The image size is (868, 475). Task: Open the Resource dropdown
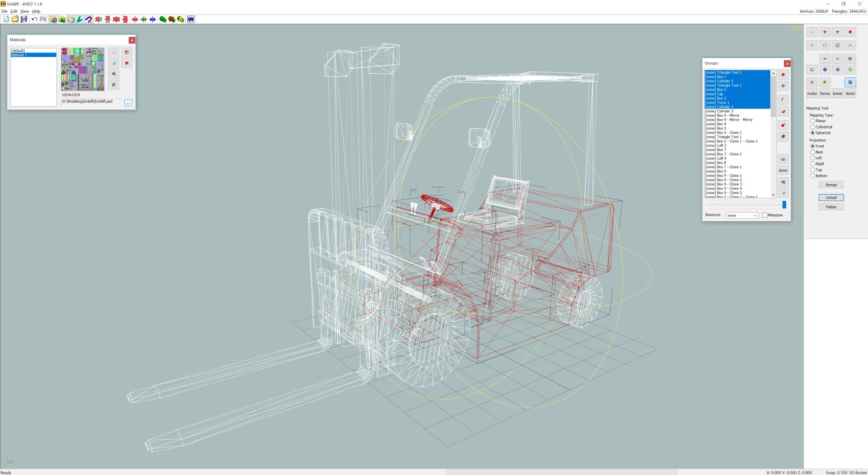(x=742, y=215)
